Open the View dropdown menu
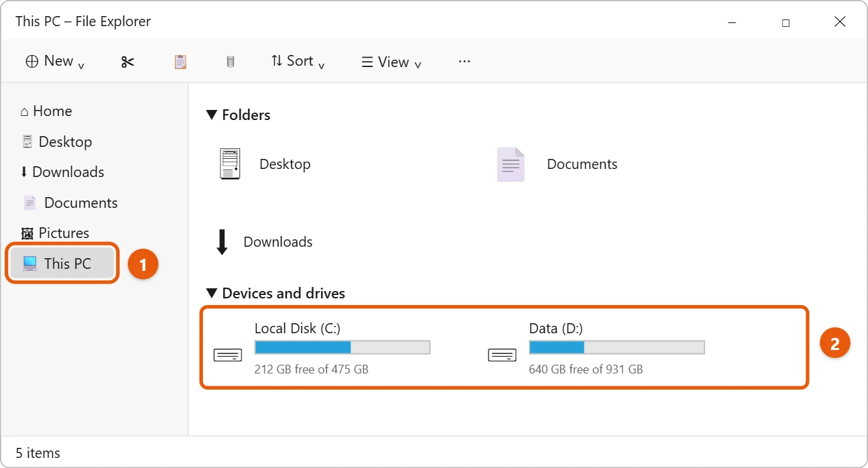This screenshot has height=468, width=868. coord(391,62)
